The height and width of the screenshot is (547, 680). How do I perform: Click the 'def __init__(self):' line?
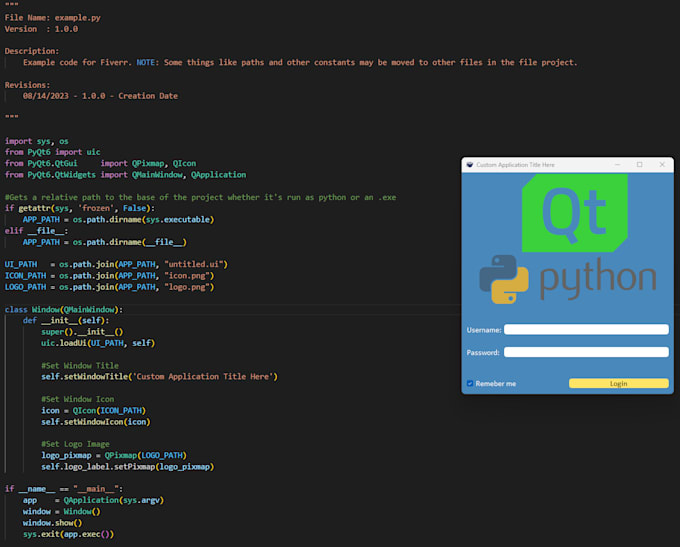click(66, 321)
